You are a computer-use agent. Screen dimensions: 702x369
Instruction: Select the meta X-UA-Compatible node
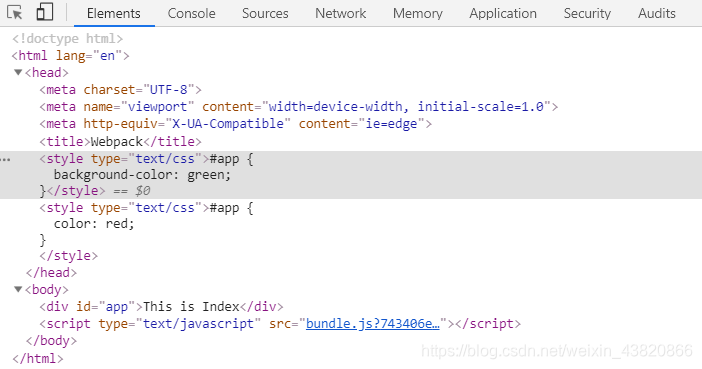coord(235,124)
